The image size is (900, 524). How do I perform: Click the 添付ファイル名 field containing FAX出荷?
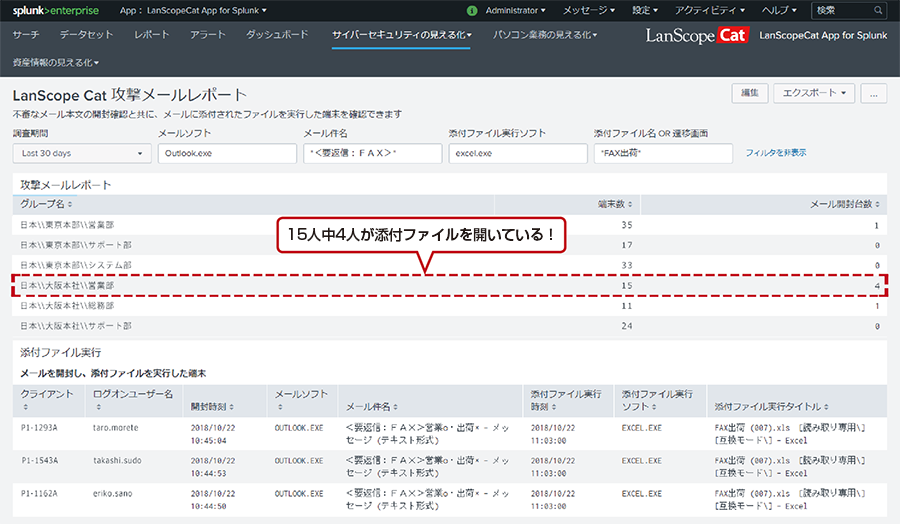click(663, 153)
